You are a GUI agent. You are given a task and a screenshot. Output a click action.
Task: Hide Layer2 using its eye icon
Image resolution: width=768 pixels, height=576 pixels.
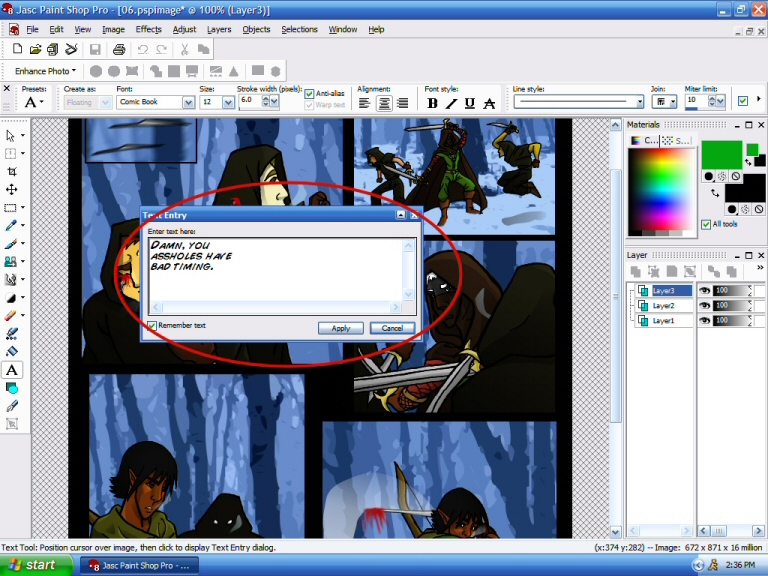(704, 305)
